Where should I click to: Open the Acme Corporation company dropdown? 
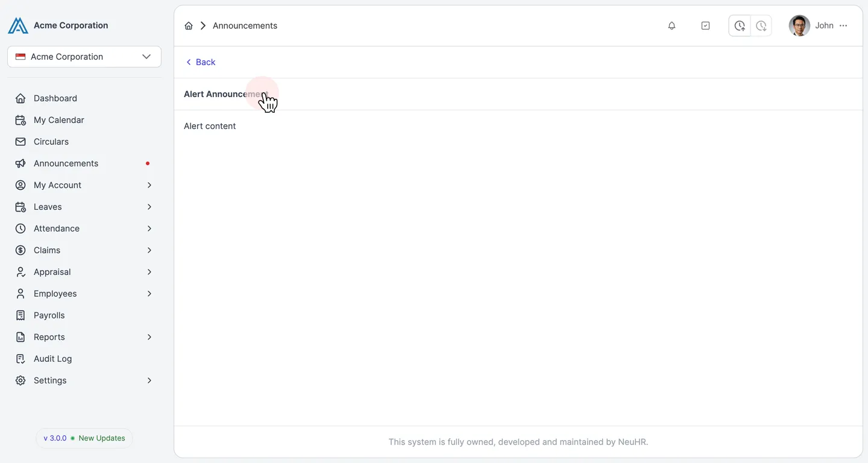pos(84,57)
